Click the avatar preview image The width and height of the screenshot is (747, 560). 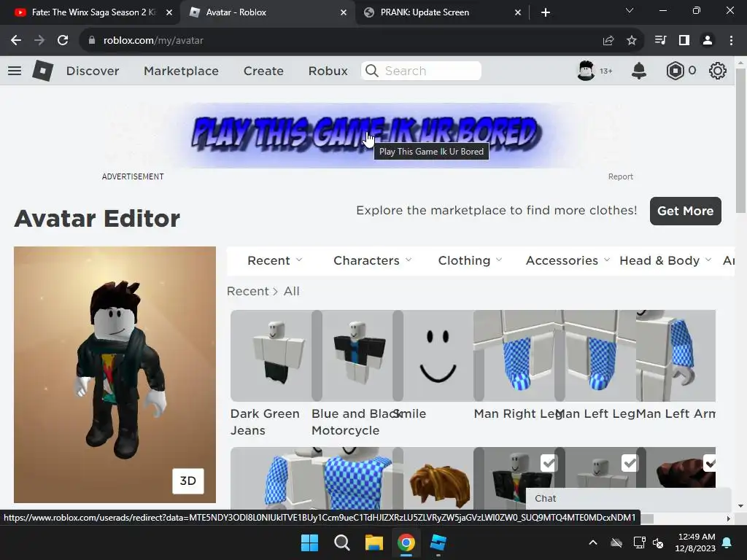coord(115,375)
